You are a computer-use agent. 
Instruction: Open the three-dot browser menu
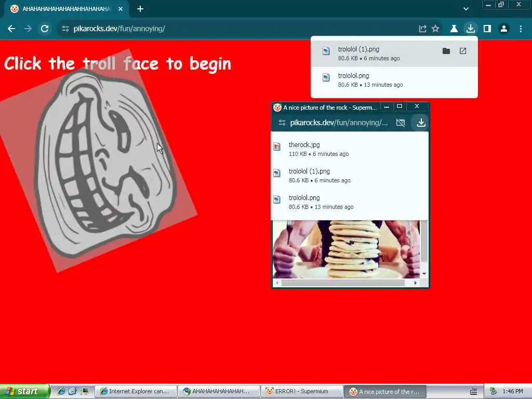[521, 29]
